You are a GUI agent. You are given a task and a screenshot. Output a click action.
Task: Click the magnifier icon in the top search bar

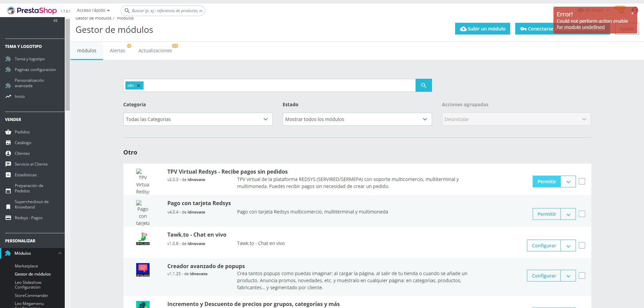127,11
